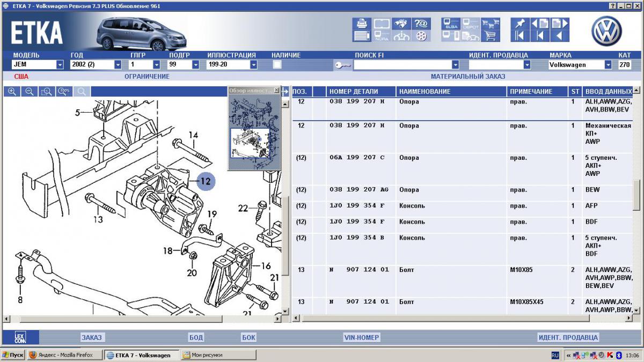The image size is (644, 362).
Task: Click the highlighted callout 12 in the illustration
Action: (206, 181)
